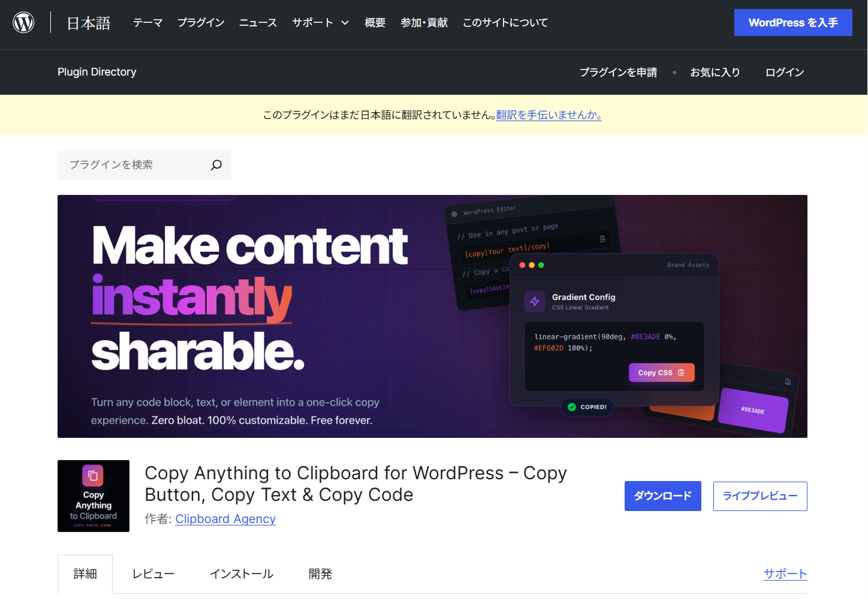Select the 詳細 tab

85,573
